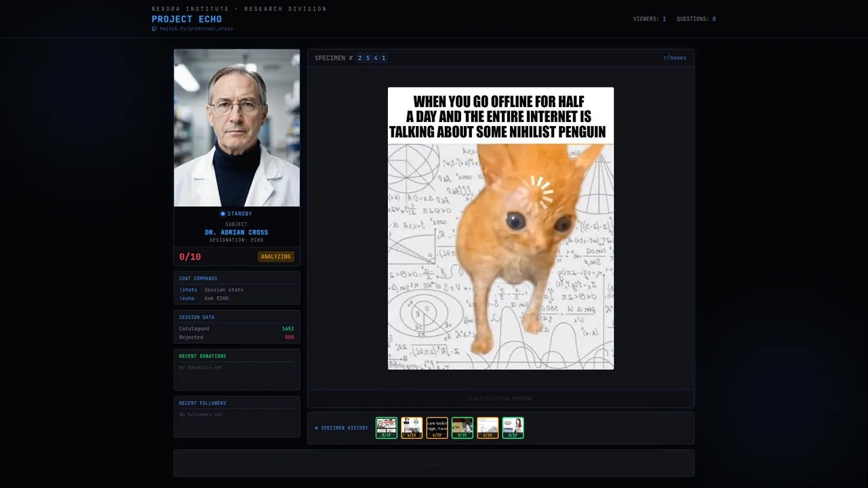This screenshot has width=868, height=488.
Task: Click the Rejected value 508
Action: (290, 337)
